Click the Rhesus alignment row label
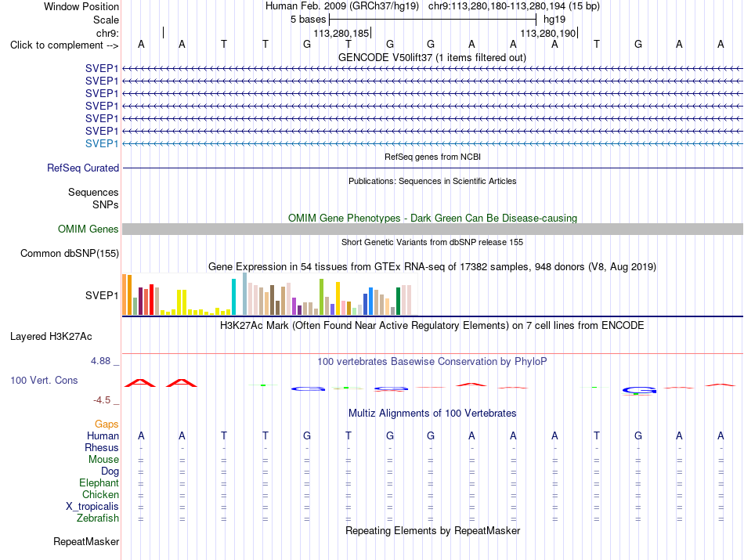 [x=102, y=447]
